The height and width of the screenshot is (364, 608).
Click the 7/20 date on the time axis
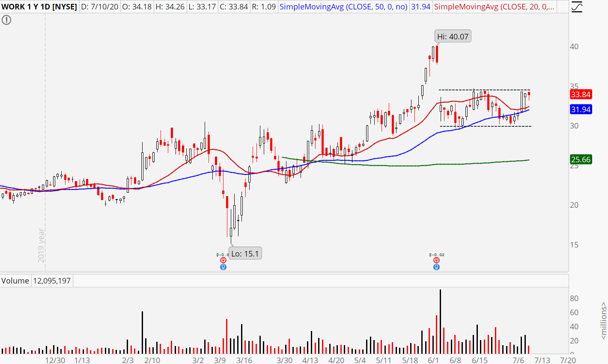click(x=568, y=360)
